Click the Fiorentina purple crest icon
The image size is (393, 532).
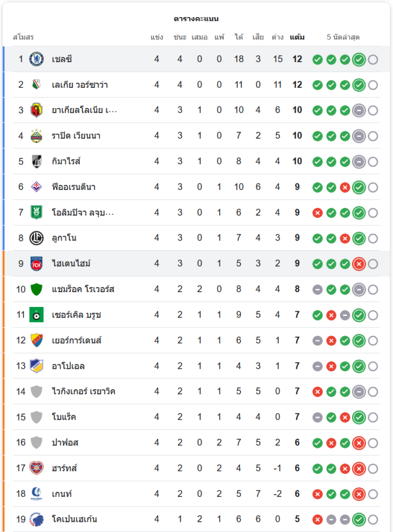pos(36,187)
